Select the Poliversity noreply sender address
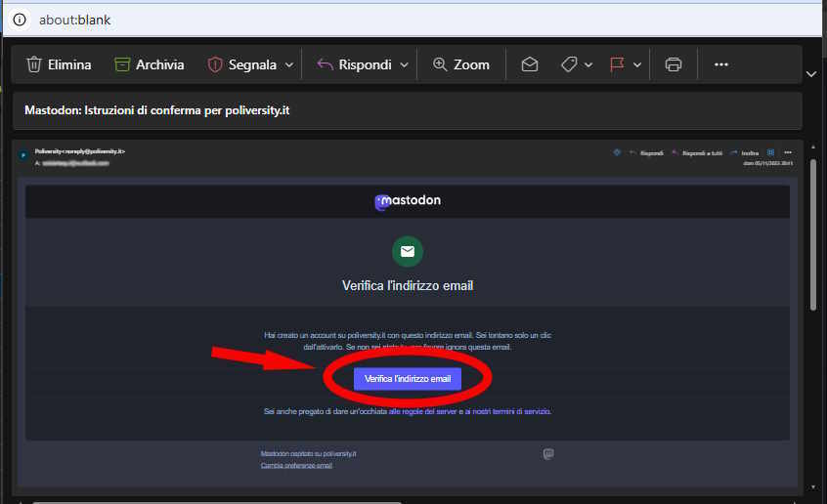Viewport: 827px width, 504px height. click(80, 151)
